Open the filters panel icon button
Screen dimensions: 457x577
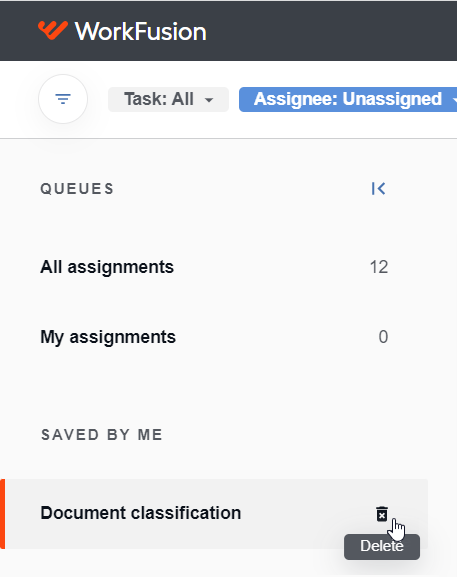63,99
